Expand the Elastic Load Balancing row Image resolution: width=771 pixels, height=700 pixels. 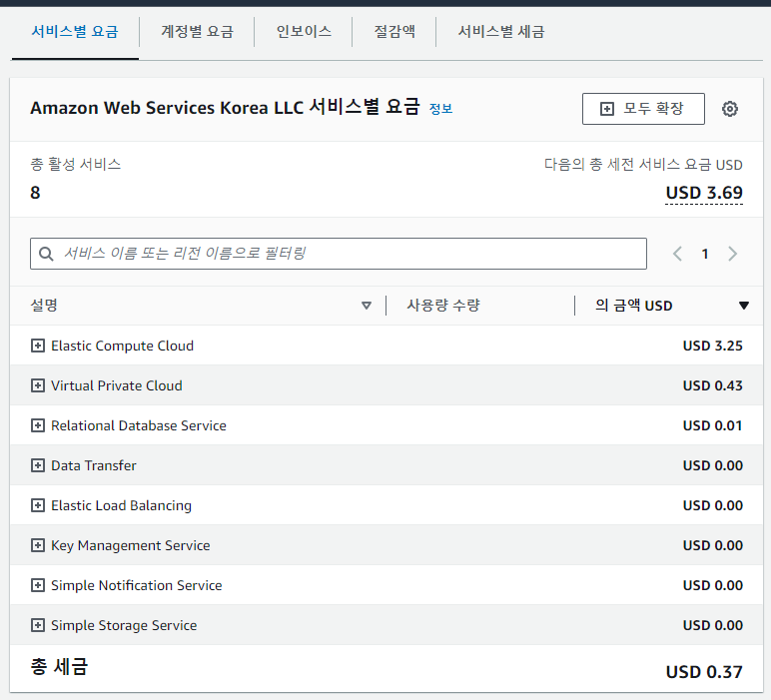[x=38, y=505]
